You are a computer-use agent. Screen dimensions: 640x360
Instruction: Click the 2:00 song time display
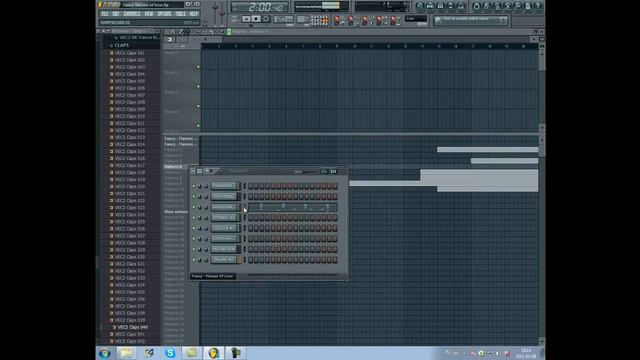(x=260, y=7)
